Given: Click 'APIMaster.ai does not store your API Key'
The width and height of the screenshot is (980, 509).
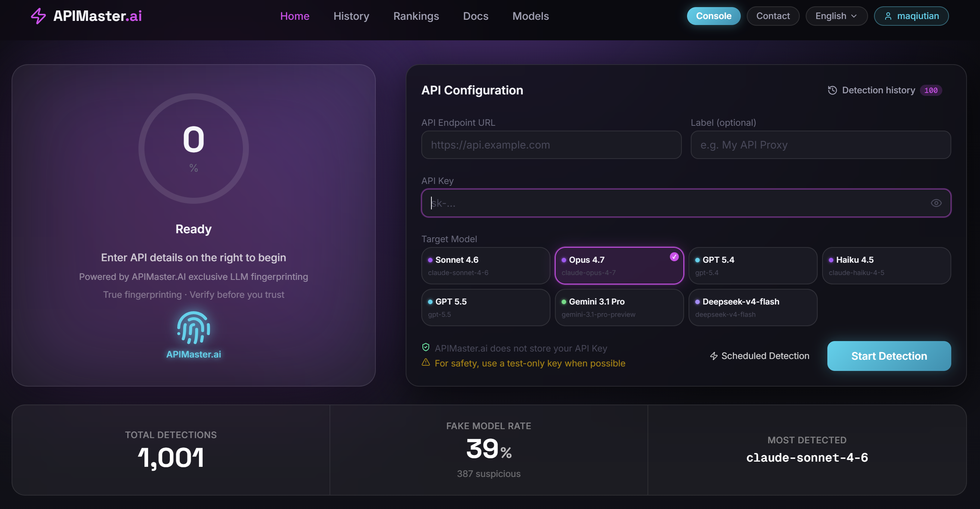Looking at the screenshot, I should coord(521,348).
